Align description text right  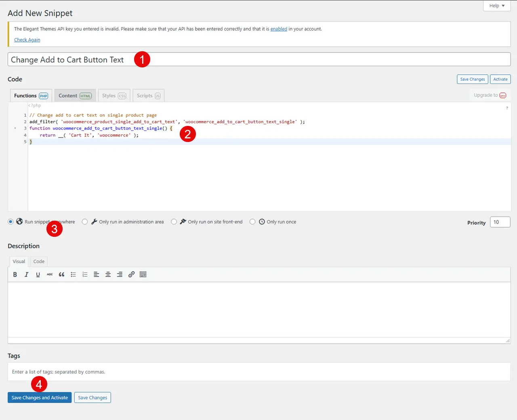120,274
